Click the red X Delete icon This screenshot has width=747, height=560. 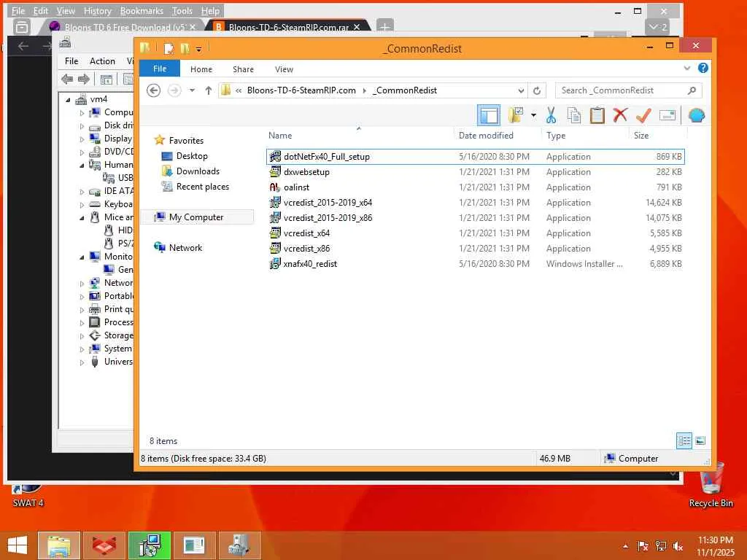click(620, 115)
